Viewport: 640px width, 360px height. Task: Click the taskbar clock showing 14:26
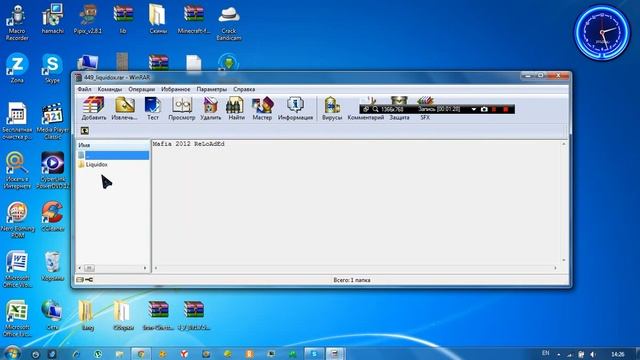[618, 354]
